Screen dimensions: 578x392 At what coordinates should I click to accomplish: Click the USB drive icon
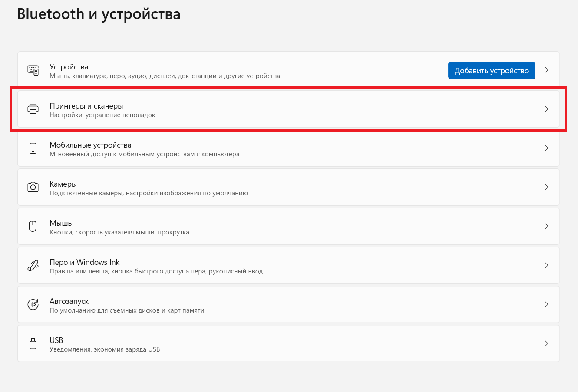(33, 343)
